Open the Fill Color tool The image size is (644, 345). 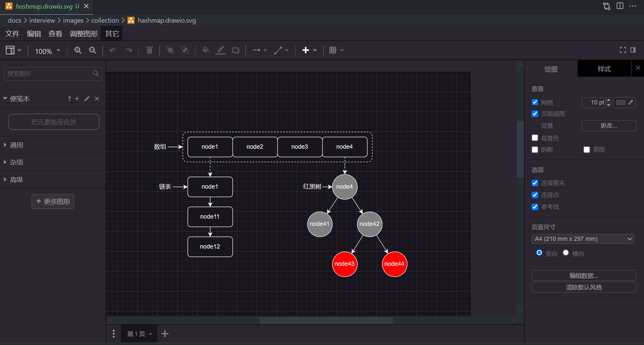click(206, 50)
